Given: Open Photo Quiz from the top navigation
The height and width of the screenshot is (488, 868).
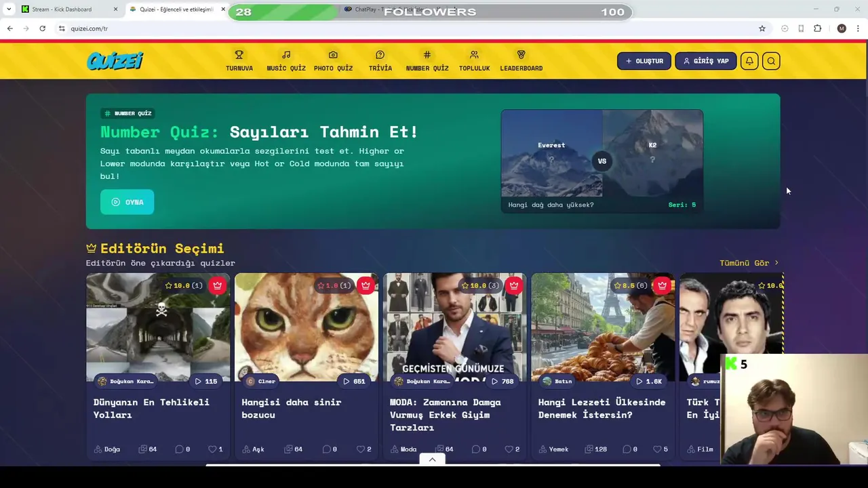Looking at the screenshot, I should tap(333, 60).
